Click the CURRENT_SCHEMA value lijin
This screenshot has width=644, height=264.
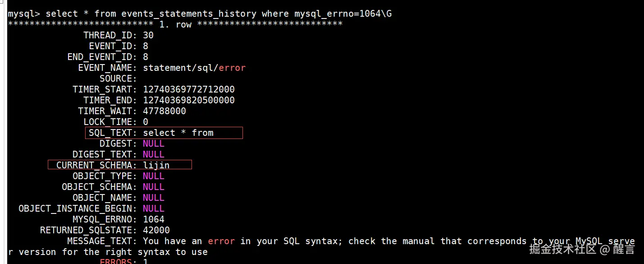(156, 165)
